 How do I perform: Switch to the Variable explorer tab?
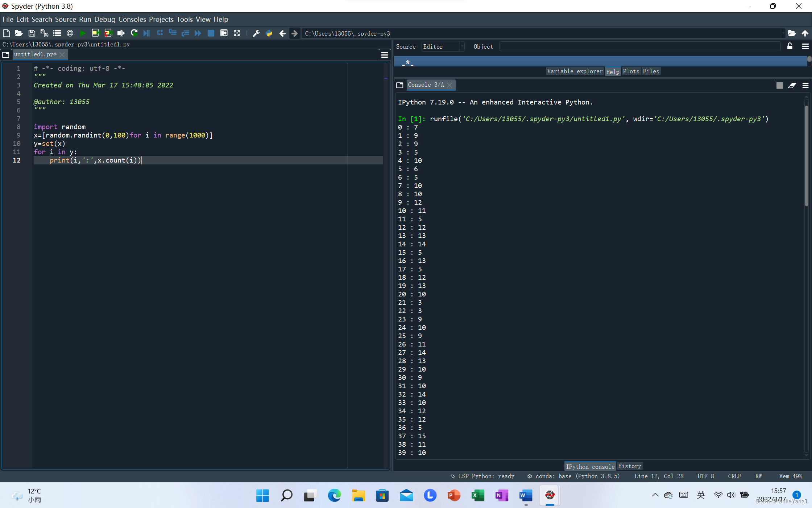point(575,71)
